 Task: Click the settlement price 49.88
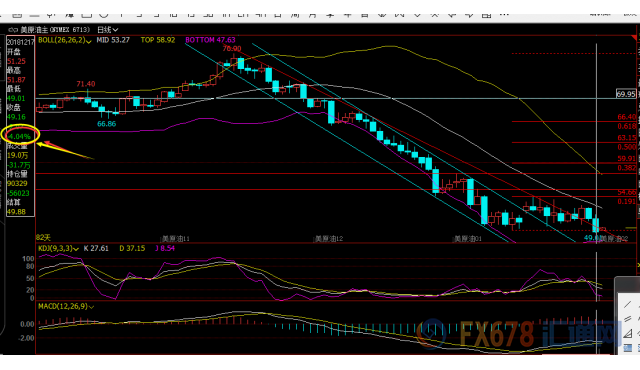16,212
